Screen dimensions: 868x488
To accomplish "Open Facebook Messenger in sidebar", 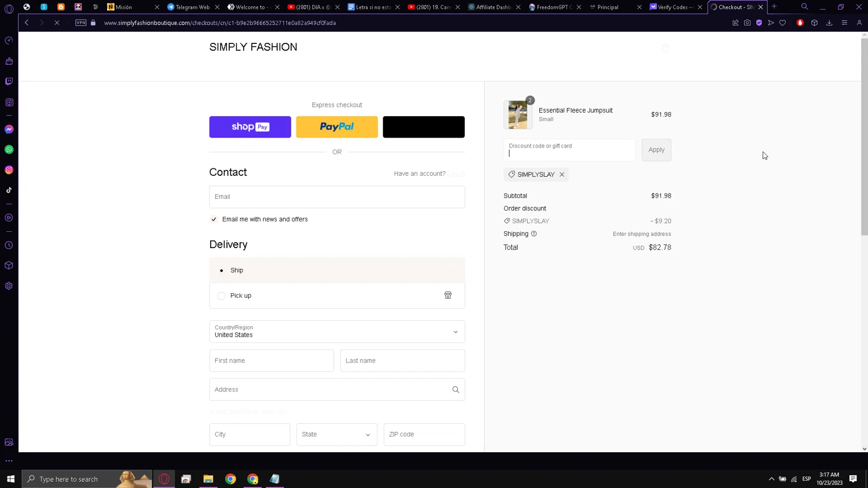I will tap(9, 129).
